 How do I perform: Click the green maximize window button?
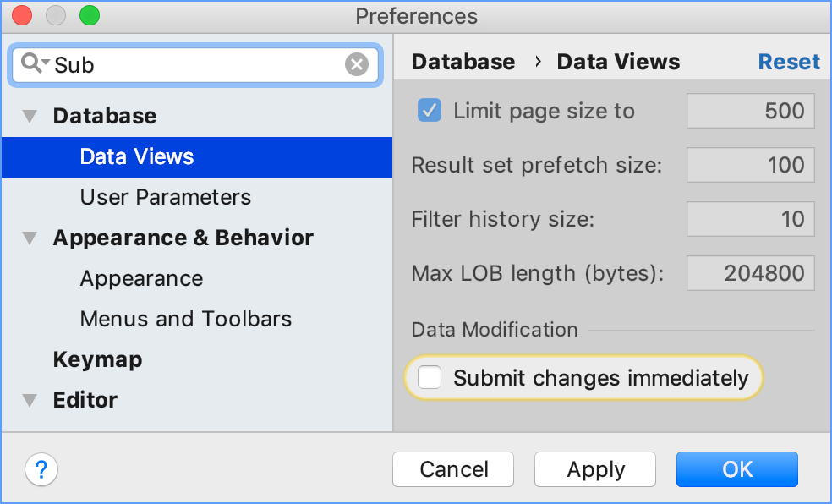(x=89, y=15)
